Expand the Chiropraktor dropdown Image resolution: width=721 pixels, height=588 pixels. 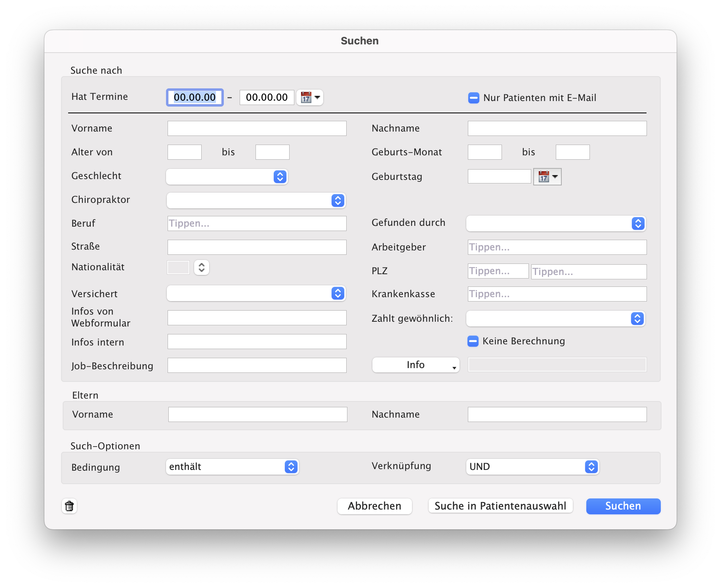point(256,200)
